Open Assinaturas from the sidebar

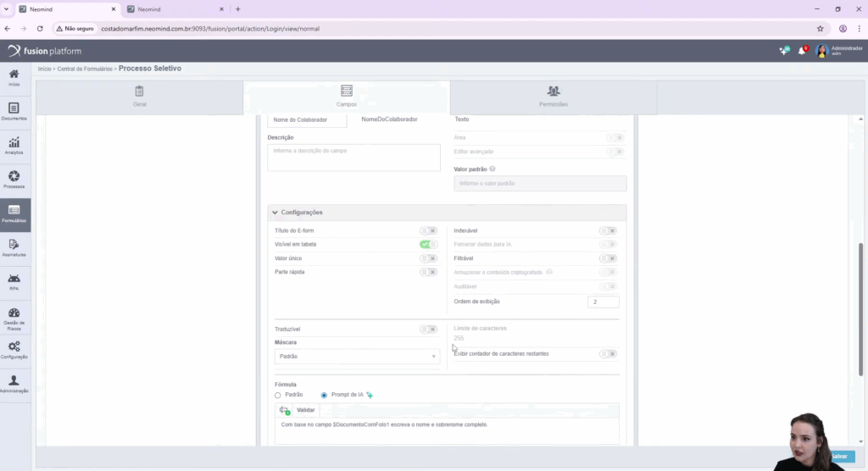coord(14,247)
